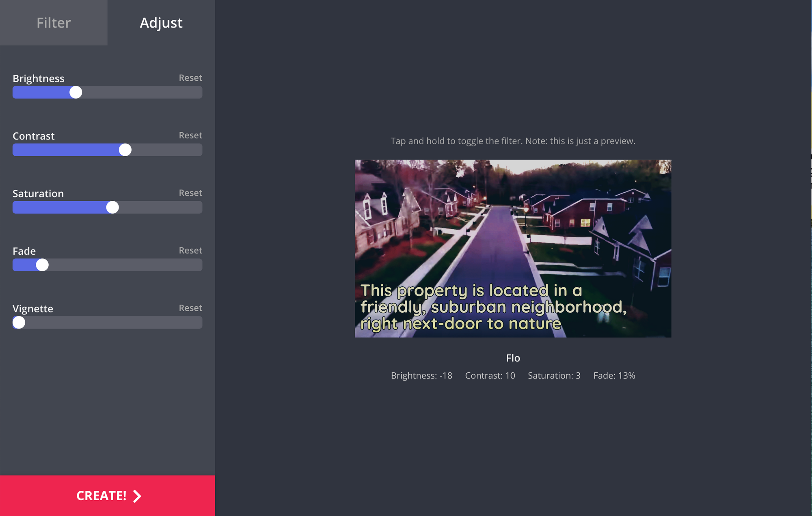
Task: Click the Flo filter name label
Action: point(513,358)
